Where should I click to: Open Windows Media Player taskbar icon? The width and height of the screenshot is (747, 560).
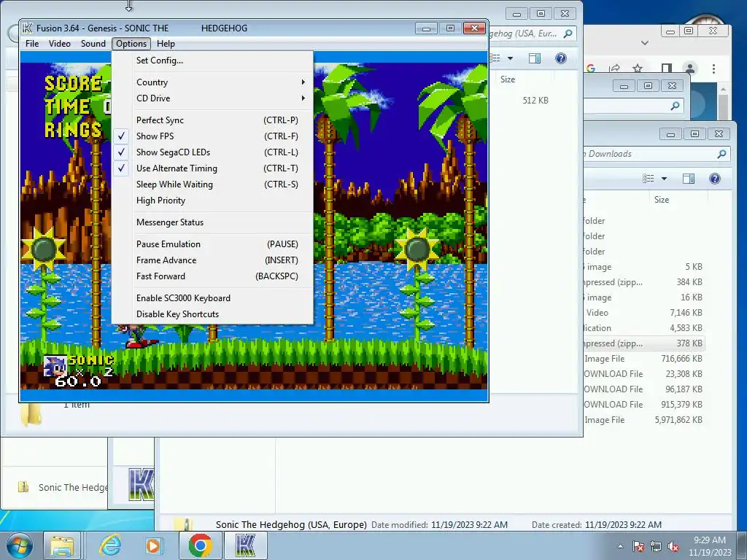154,545
